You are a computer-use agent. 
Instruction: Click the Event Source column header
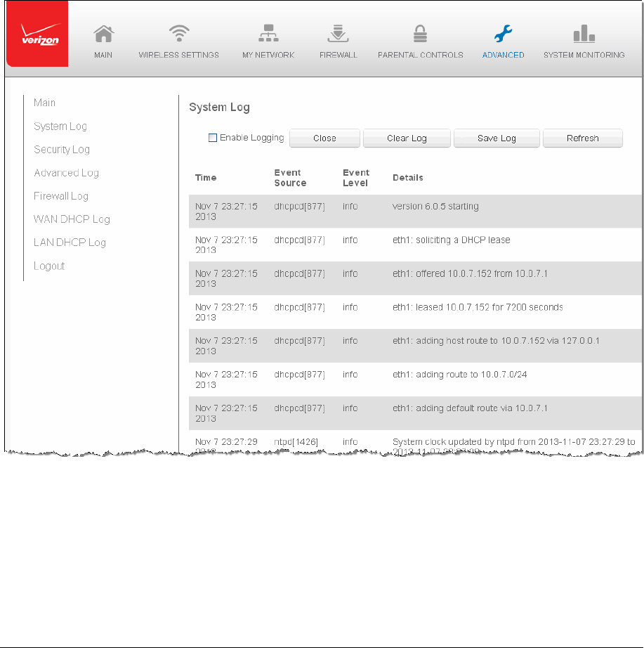point(291,178)
